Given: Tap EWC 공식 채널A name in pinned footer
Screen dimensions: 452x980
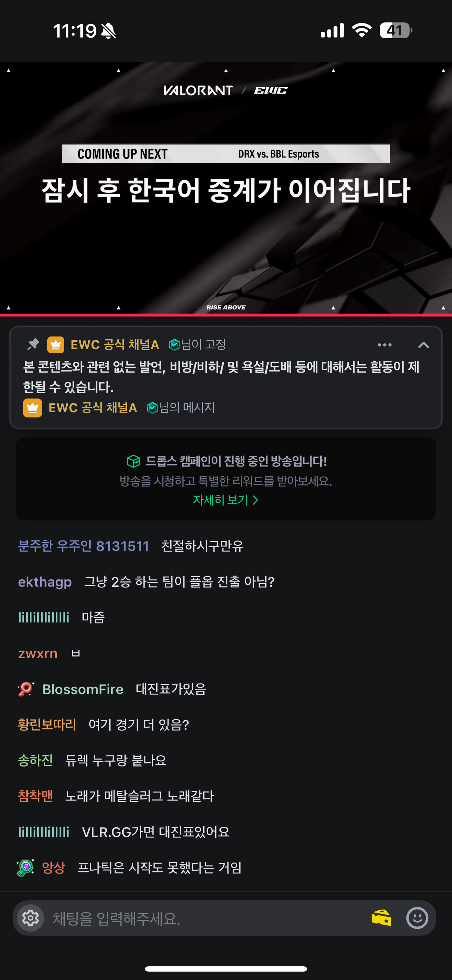Looking at the screenshot, I should 93,408.
